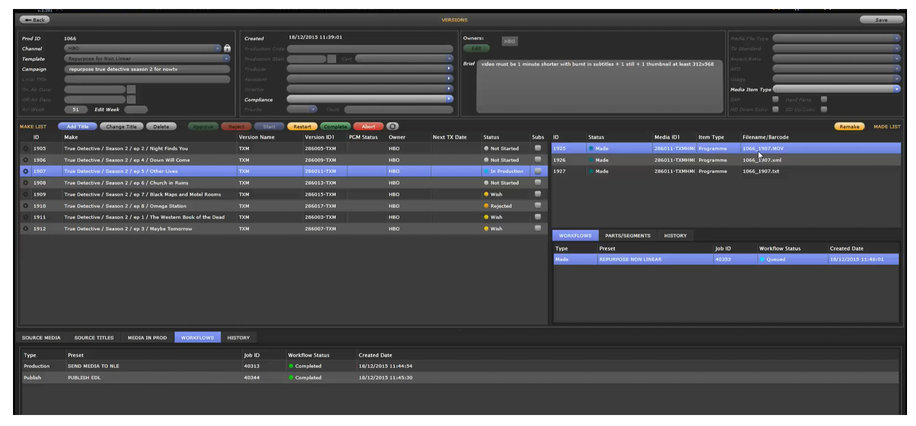Click the Restart button
This screenshot has height=426, width=916.
pyautogui.click(x=303, y=126)
